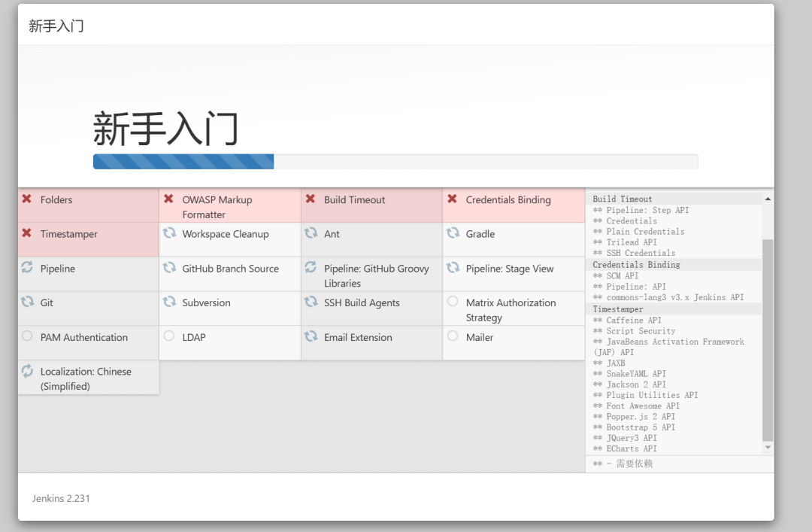The width and height of the screenshot is (812, 532).
Task: Click the Caffeine API log entry
Action: click(x=626, y=320)
